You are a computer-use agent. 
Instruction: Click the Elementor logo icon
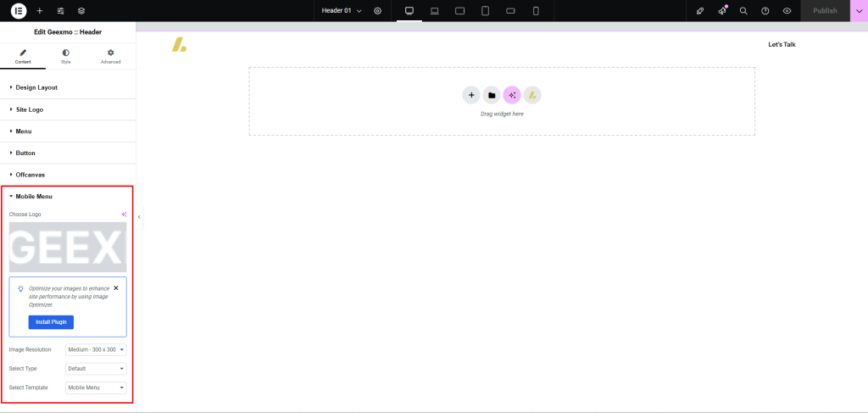(x=19, y=11)
